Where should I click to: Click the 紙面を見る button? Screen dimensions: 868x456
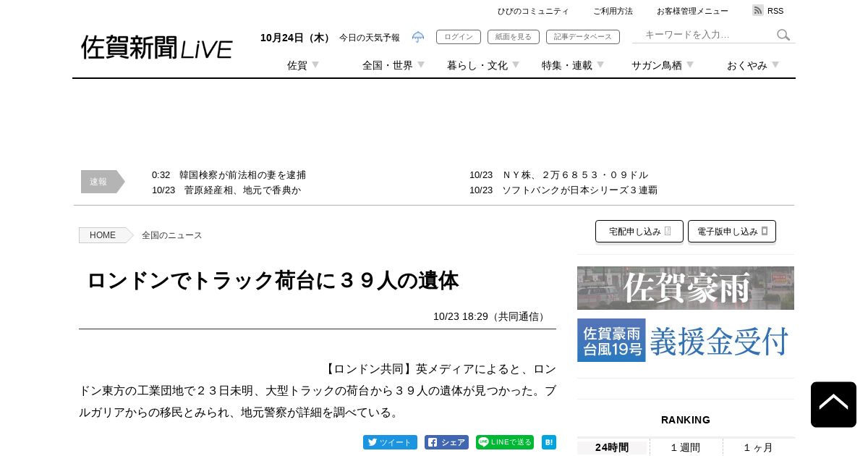click(x=514, y=37)
